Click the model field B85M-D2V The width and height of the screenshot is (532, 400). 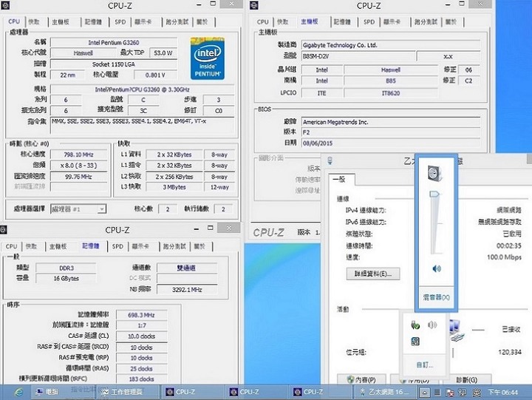pos(358,56)
